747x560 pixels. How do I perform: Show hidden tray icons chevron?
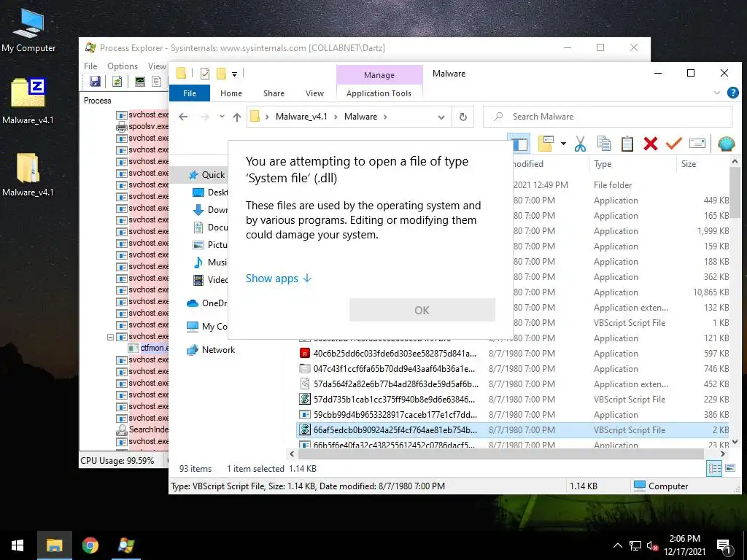point(617,545)
